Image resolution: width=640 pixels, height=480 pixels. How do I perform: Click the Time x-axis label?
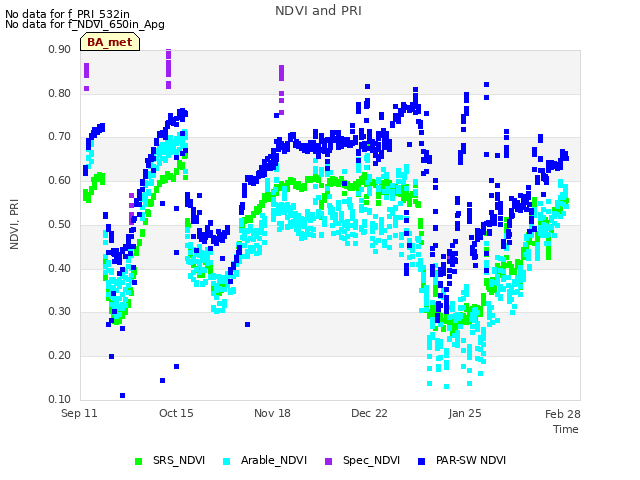(x=566, y=429)
